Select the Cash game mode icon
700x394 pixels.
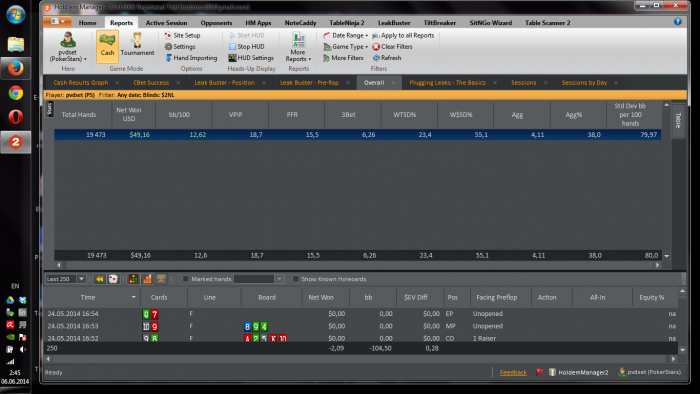coord(107,45)
